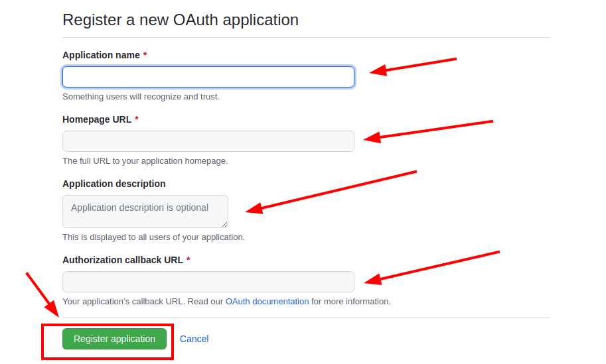Screen dimensions: 606x364
Task: Click the asterisk after Authorization callback URL
Action: (189, 260)
